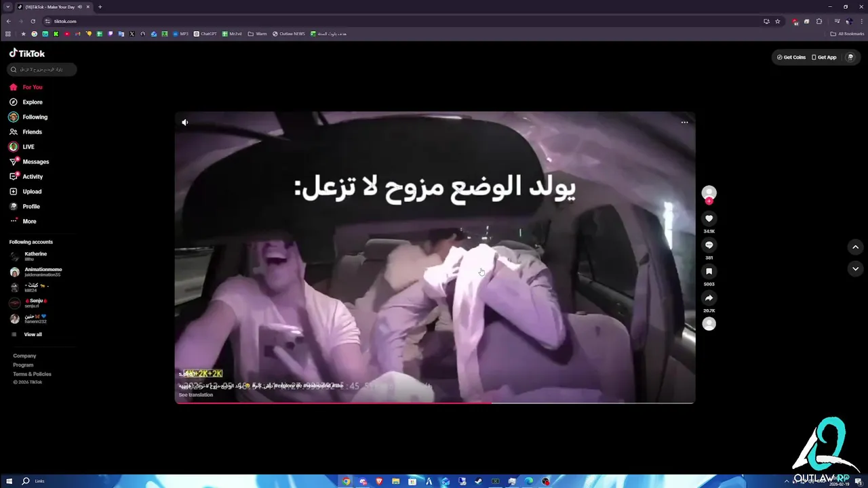Viewport: 868px width, 488px height.
Task: Open the account avatar menu top right
Action: (850, 57)
